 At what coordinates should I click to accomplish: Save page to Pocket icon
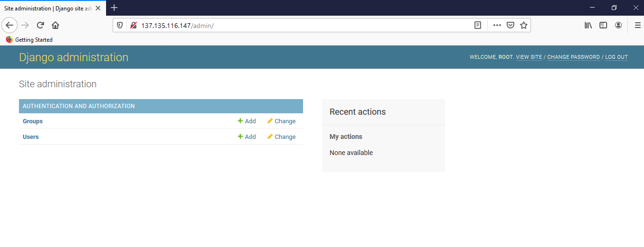coord(510,25)
